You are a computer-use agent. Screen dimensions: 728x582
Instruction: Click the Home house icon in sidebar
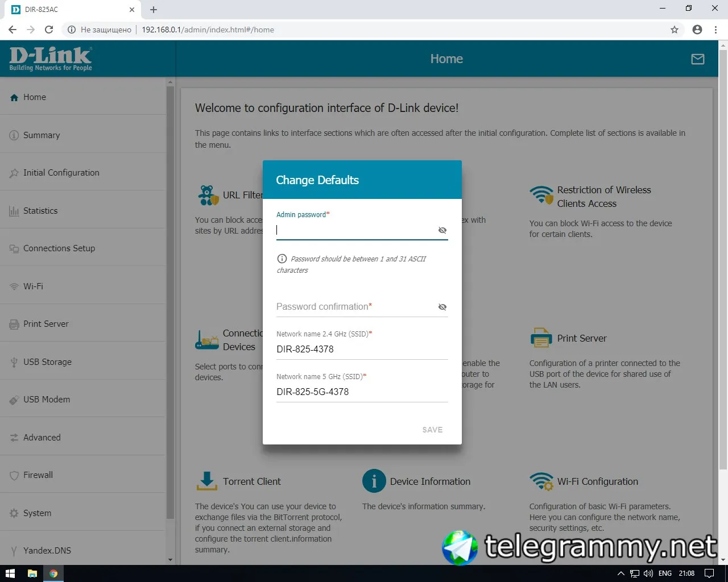(x=14, y=98)
